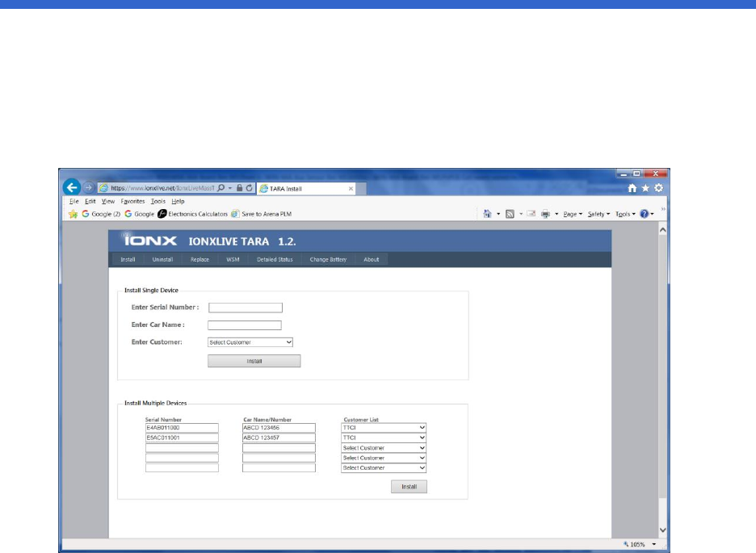Open the browser Home icon
The width and height of the screenshot is (756, 553).
(632, 188)
